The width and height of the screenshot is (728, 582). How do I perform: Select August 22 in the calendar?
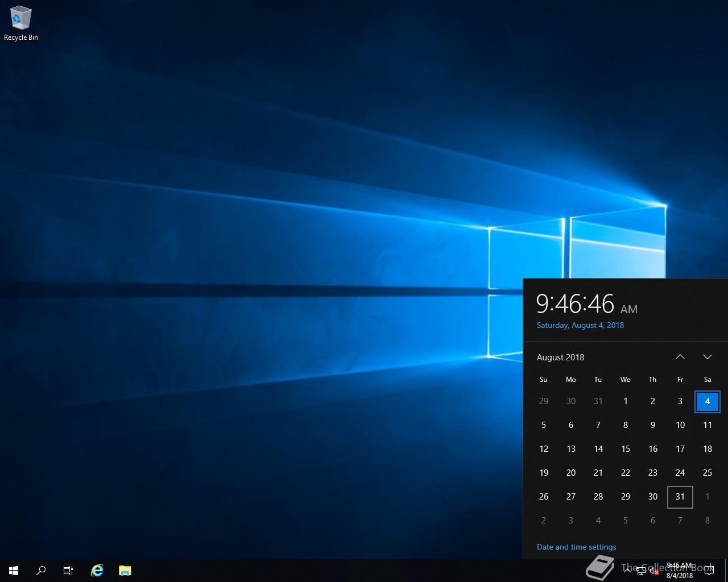coord(626,473)
